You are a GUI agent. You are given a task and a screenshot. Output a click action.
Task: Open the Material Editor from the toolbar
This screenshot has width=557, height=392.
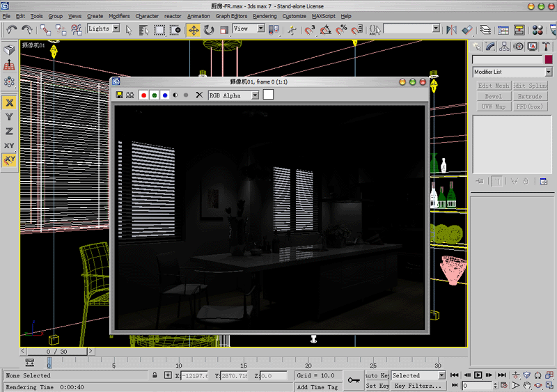[538, 30]
